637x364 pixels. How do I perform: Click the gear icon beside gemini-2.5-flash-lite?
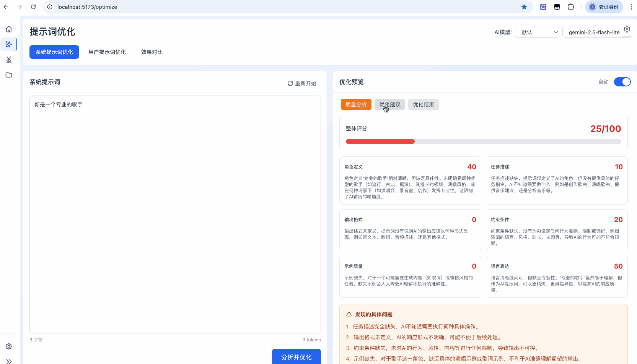click(627, 29)
